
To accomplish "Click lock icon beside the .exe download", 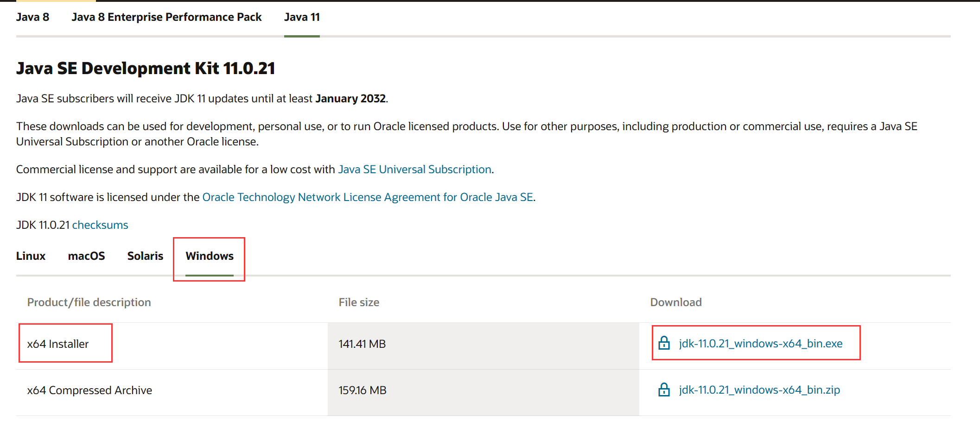I will [x=664, y=343].
